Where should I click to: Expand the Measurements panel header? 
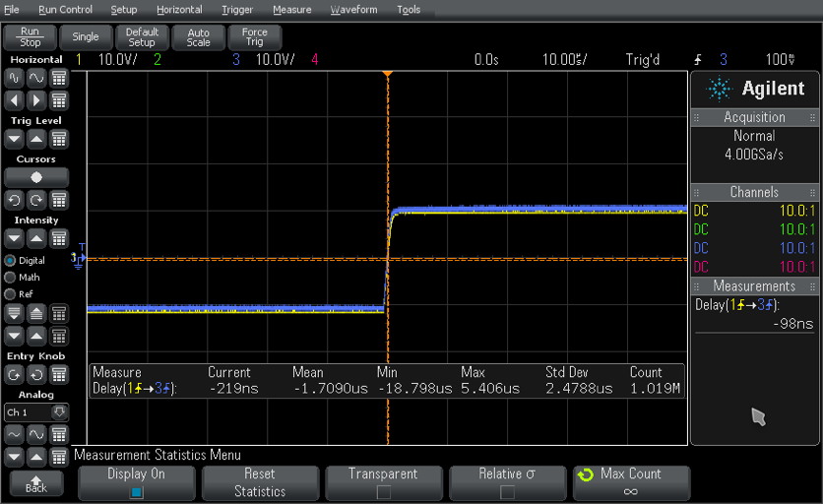point(754,286)
